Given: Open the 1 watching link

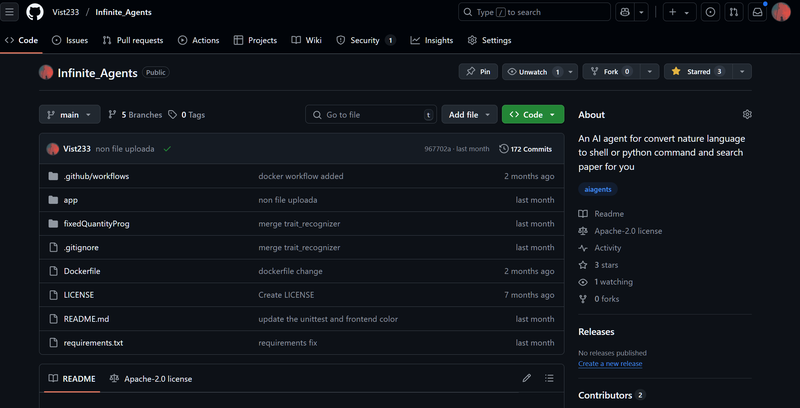Looking at the screenshot, I should (x=606, y=282).
